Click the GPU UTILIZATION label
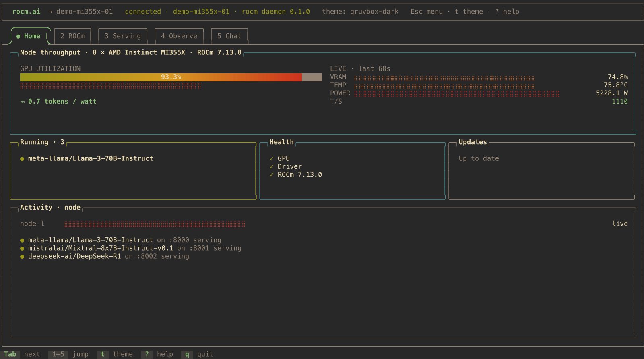Image resolution: width=644 pixels, height=359 pixels. [x=50, y=69]
